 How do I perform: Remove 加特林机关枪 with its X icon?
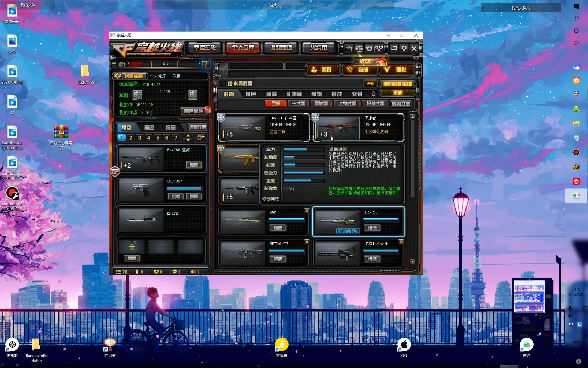401,242
